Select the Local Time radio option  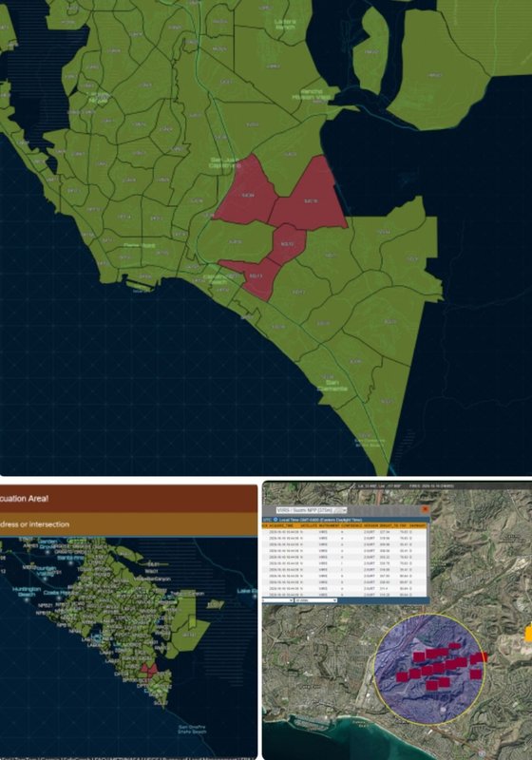275,520
